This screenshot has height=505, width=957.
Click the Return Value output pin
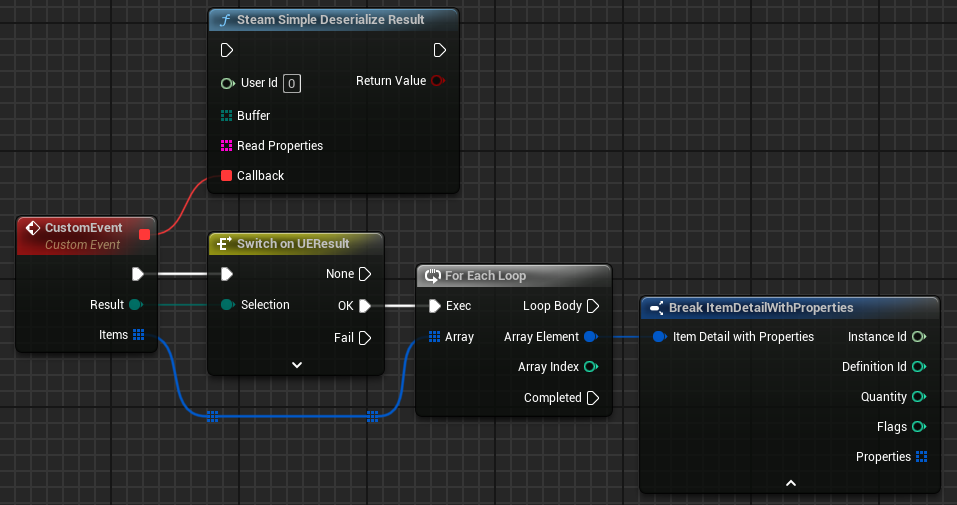438,81
